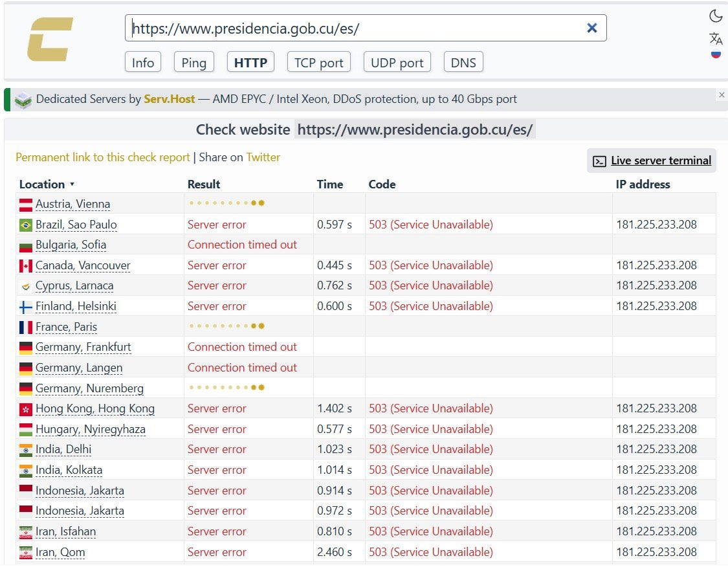Click the Result column header
The image size is (728, 567).
204,184
